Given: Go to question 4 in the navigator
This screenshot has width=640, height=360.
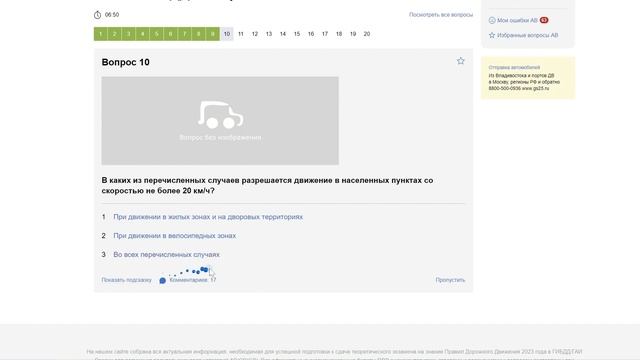Looking at the screenshot, I should [x=142, y=34].
